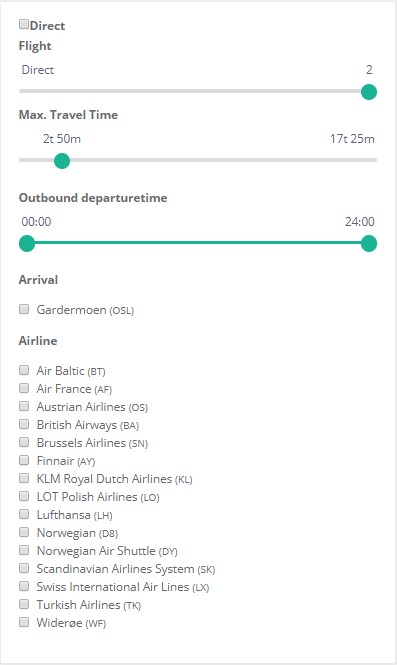Check Scandinavian Airlines System (SK)
Screen dimensions: 397x665
pyautogui.click(x=24, y=568)
